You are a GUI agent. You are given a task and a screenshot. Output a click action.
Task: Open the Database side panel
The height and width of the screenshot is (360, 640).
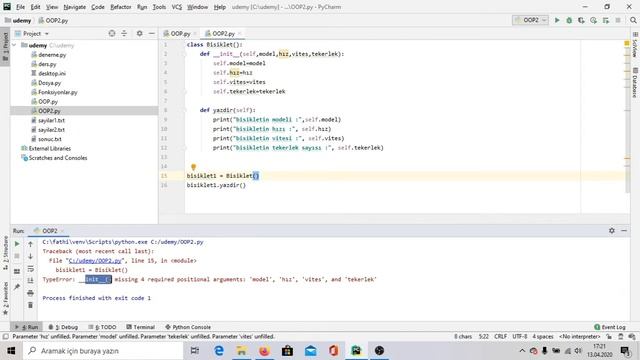click(x=635, y=83)
